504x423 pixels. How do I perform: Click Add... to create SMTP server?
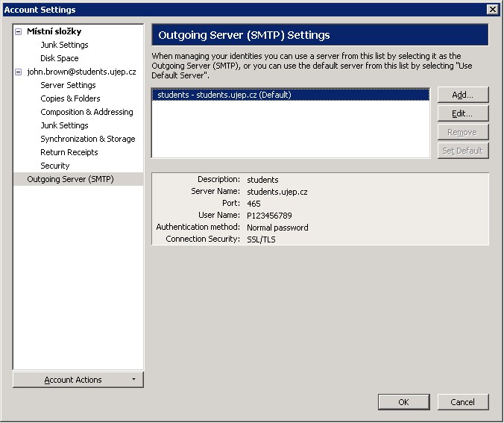tap(463, 95)
